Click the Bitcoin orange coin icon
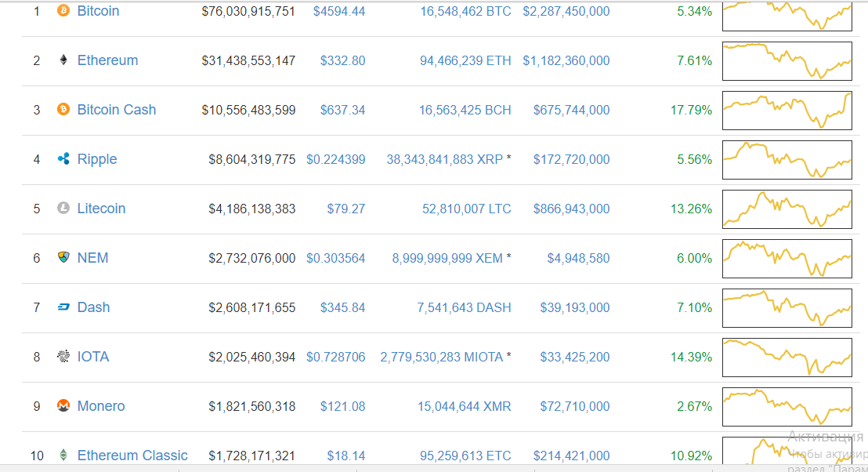Screen dimensions: 868x472 coord(63,11)
